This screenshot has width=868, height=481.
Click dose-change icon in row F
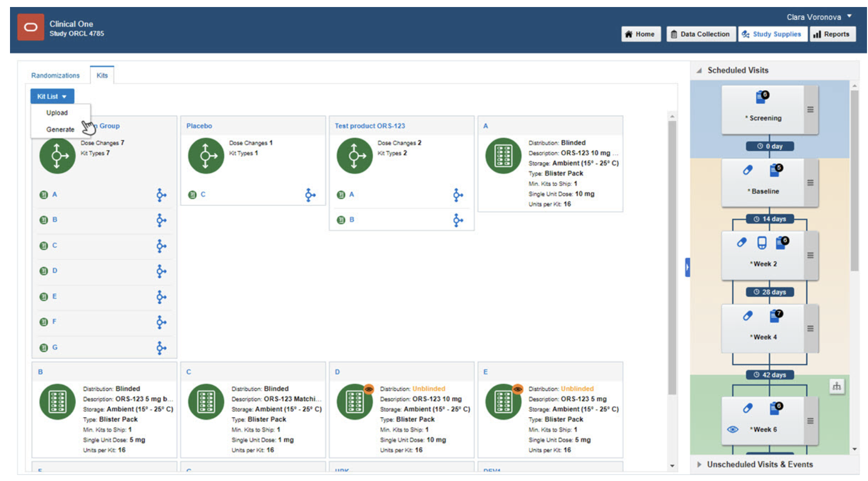click(x=161, y=322)
